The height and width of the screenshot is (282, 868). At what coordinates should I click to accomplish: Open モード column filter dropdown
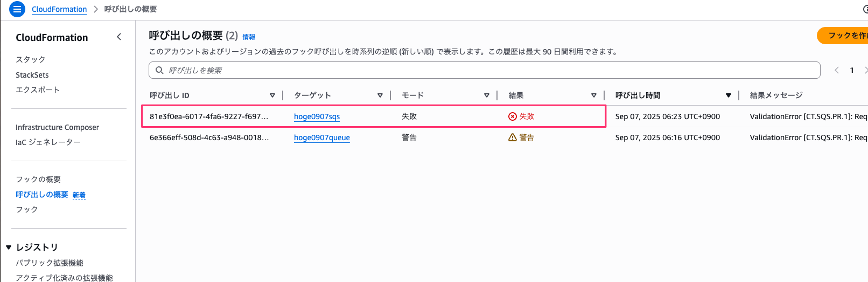(x=487, y=95)
